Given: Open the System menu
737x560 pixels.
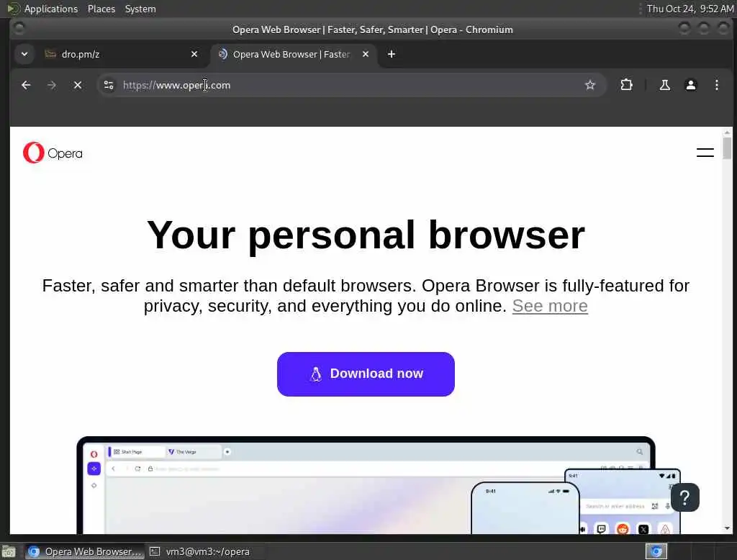Looking at the screenshot, I should [x=140, y=9].
